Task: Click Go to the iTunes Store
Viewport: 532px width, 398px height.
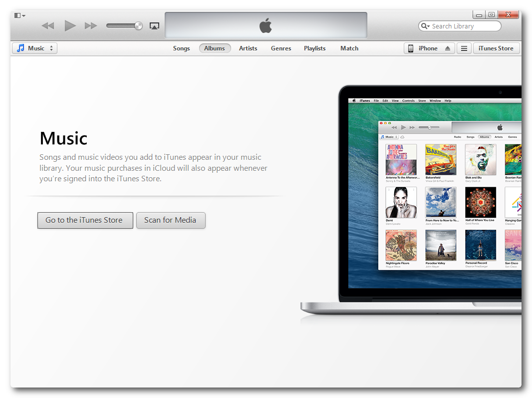Action: coord(85,220)
